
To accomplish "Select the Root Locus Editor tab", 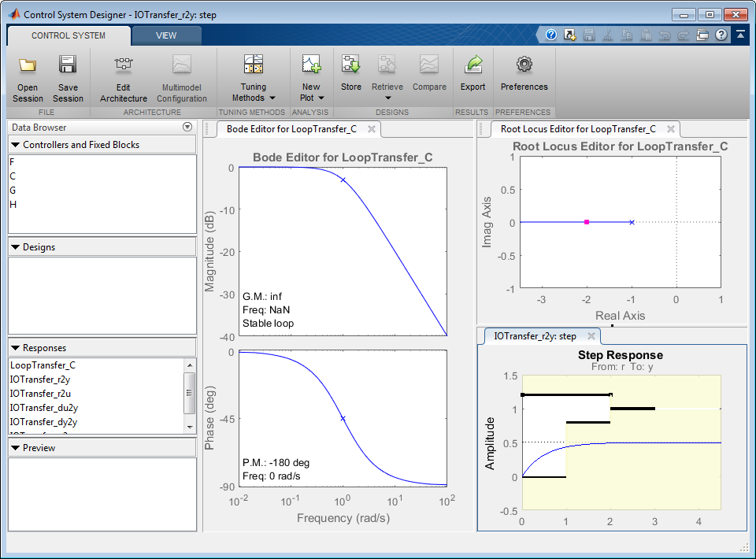I will (x=578, y=129).
